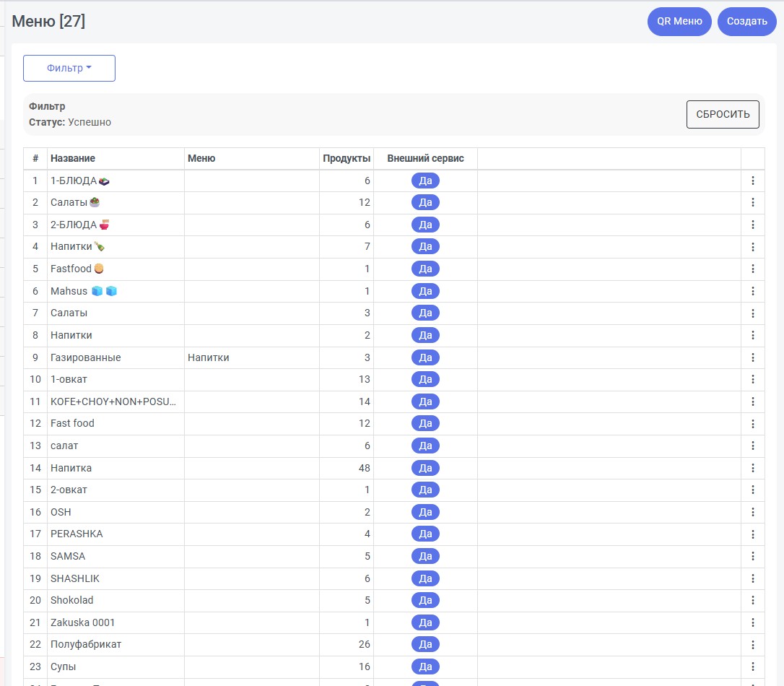Click the PERASHKA category name
The width and height of the screenshot is (784, 686).
pyautogui.click(x=77, y=534)
